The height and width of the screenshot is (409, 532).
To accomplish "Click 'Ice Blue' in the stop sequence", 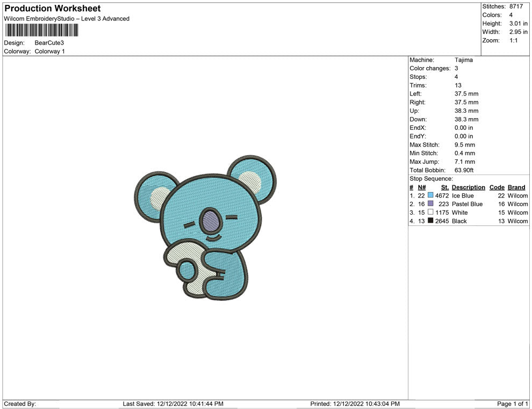I will pos(463,195).
